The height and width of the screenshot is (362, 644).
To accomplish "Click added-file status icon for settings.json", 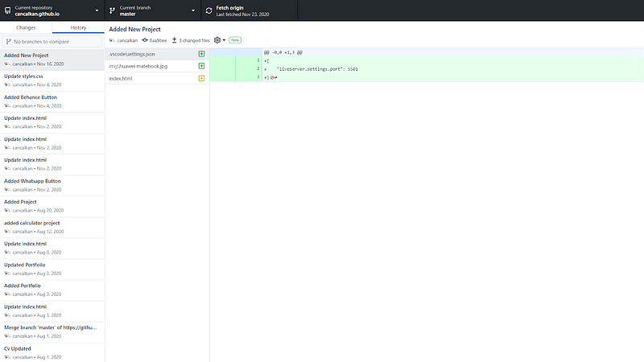I will pos(201,54).
